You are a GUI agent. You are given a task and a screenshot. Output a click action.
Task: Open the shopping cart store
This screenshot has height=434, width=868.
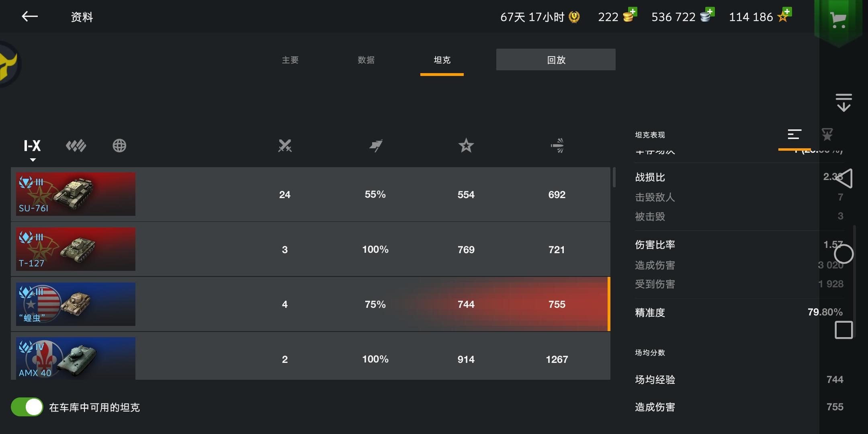(838, 19)
